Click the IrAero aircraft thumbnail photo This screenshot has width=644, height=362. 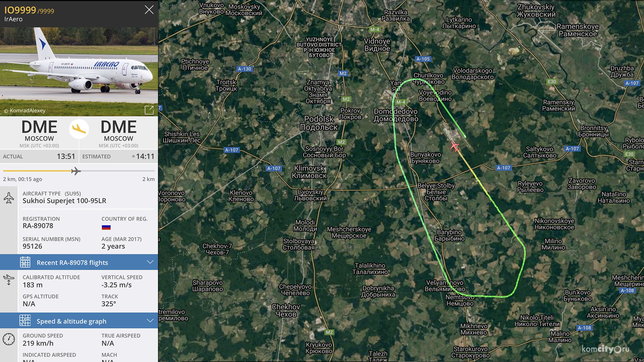(x=79, y=68)
